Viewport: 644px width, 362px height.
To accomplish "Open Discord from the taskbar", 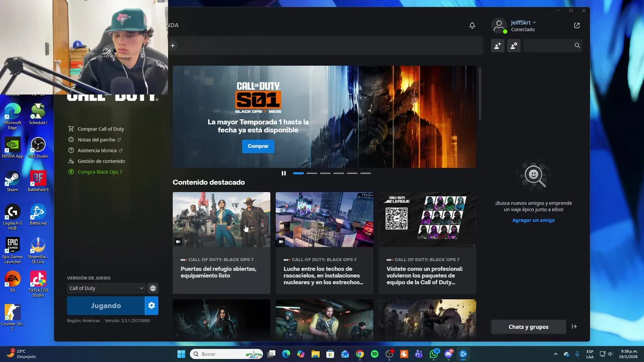I will [x=448, y=354].
